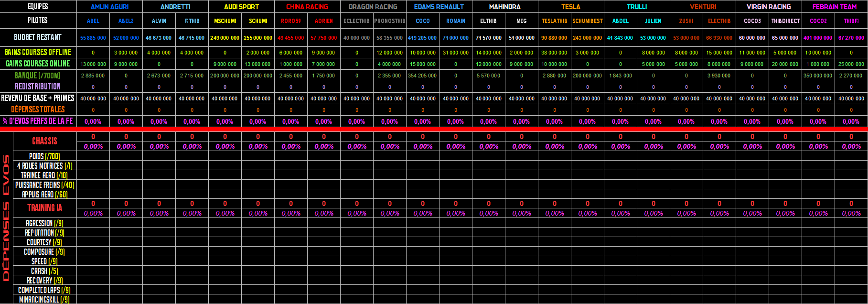Click pilot ECLECTHIB name cell
This screenshot has height=304, width=868.
pyautogui.click(x=357, y=21)
